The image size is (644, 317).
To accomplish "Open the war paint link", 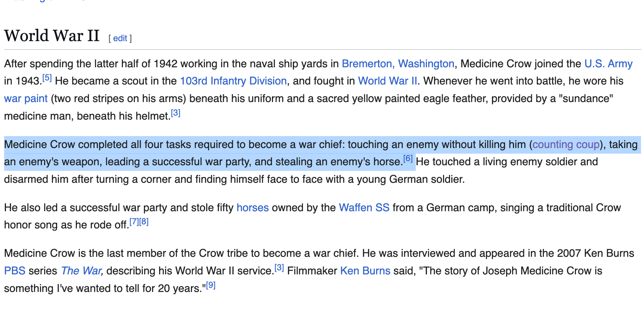I will point(26,98).
